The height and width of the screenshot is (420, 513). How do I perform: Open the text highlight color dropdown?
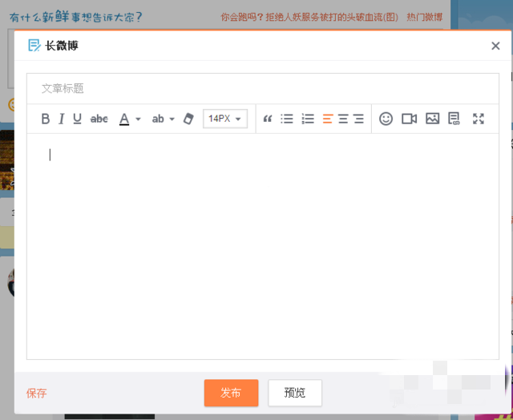point(163,119)
